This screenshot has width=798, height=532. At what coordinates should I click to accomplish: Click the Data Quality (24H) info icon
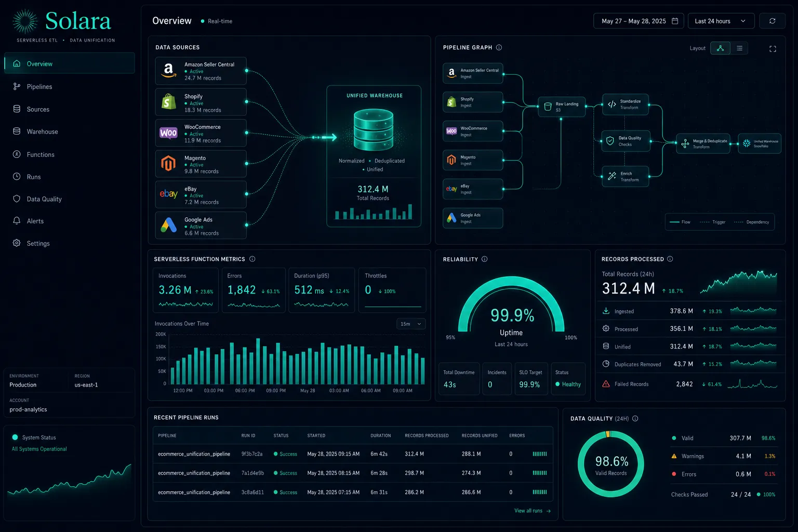(x=635, y=418)
